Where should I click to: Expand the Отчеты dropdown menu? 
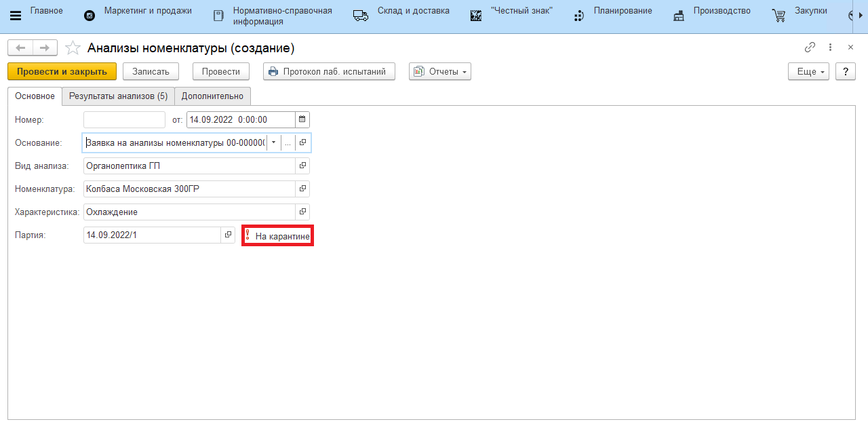point(439,71)
